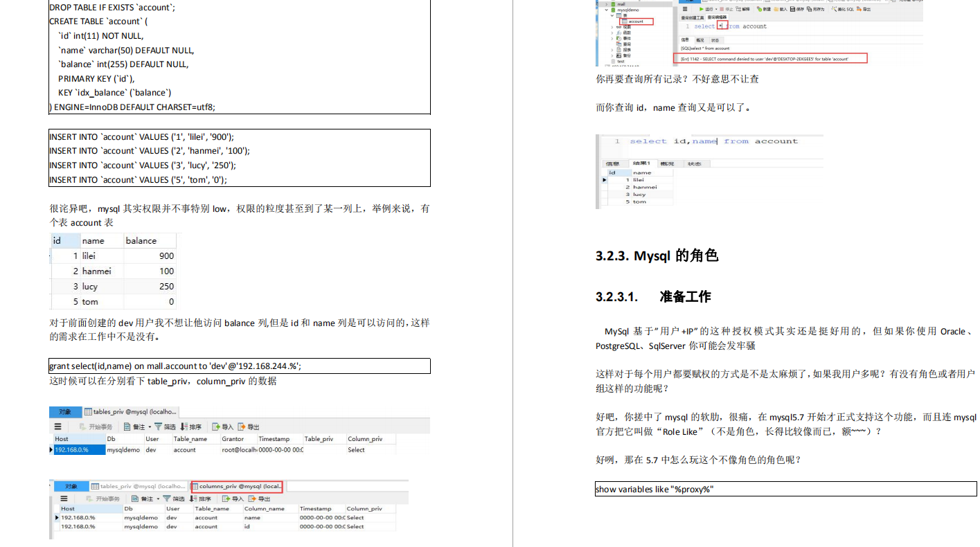Click the Export (导出) icon in the query editor toolbar
This screenshot has width=980, height=547.
pos(859,9)
